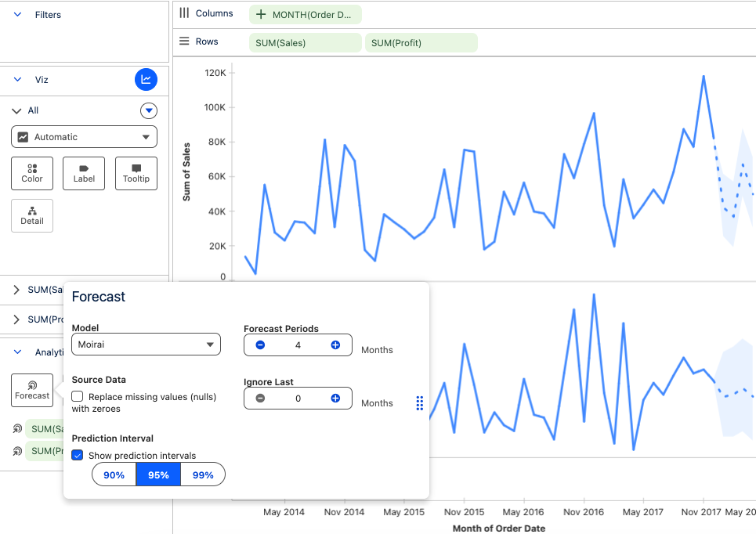The image size is (756, 534).
Task: Expand the first SUM(Sales) marks section chevron
Action: (16, 290)
